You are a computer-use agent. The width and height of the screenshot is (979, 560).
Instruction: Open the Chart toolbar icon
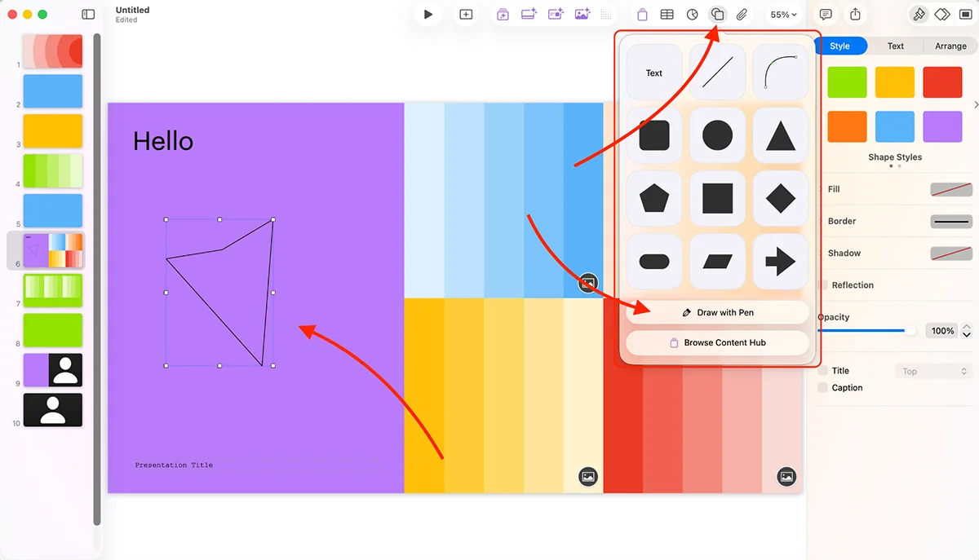pyautogui.click(x=692, y=14)
